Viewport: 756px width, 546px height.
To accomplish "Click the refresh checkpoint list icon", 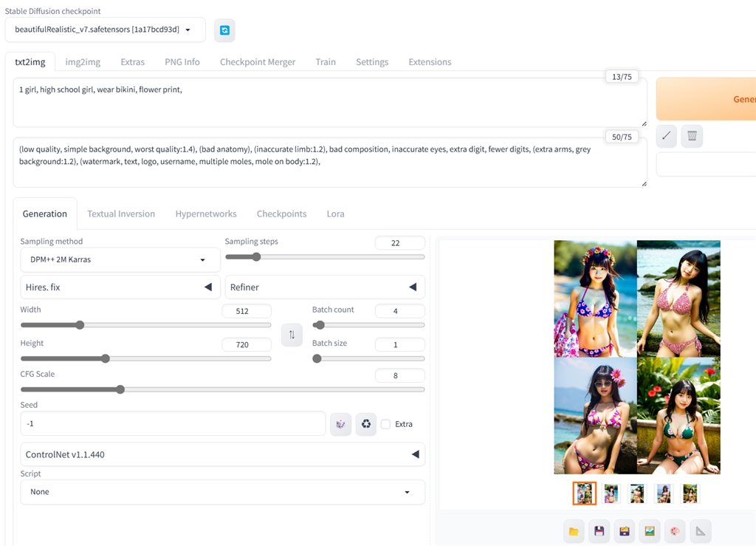I will [x=224, y=30].
